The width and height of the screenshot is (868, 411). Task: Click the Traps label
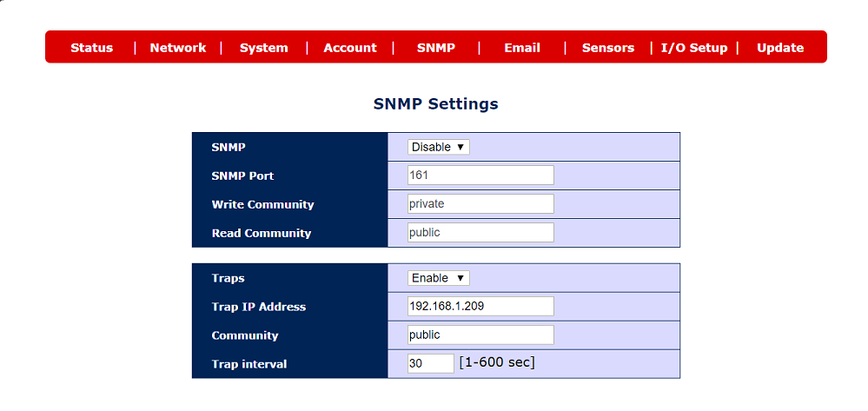pos(228,278)
